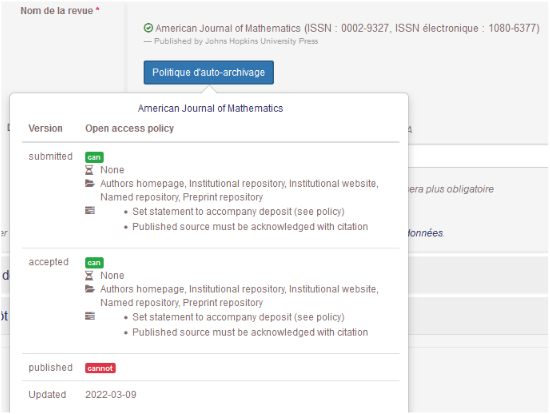Screen dimensions: 550x414
Task: Click the 'Open access policy' column header
Action: coord(129,128)
